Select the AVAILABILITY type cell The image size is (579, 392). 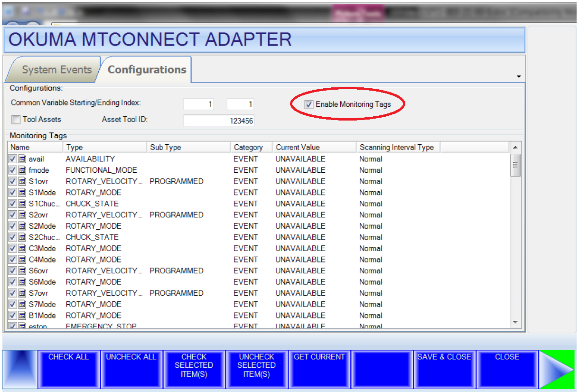[90, 159]
